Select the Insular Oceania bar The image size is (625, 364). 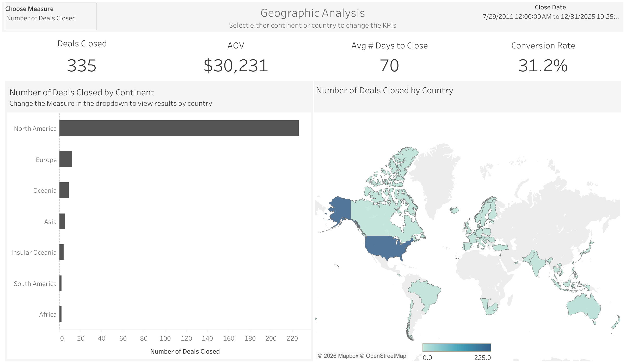pyautogui.click(x=62, y=252)
